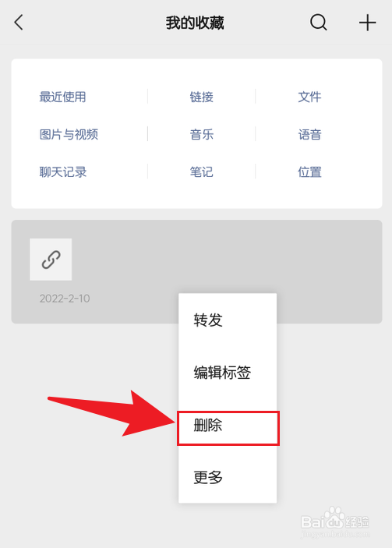Screen dimensions: 392x548
Task: Open 笔记 category
Action: (x=202, y=172)
